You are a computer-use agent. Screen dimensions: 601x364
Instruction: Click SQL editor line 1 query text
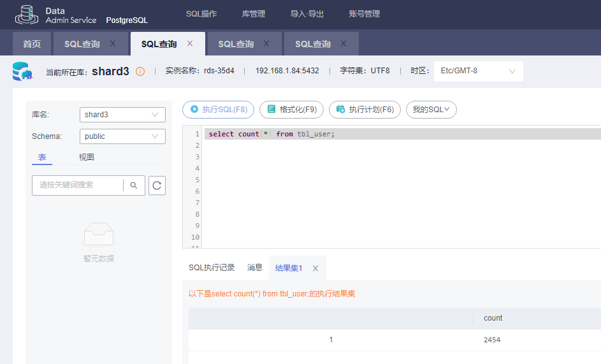pos(272,134)
